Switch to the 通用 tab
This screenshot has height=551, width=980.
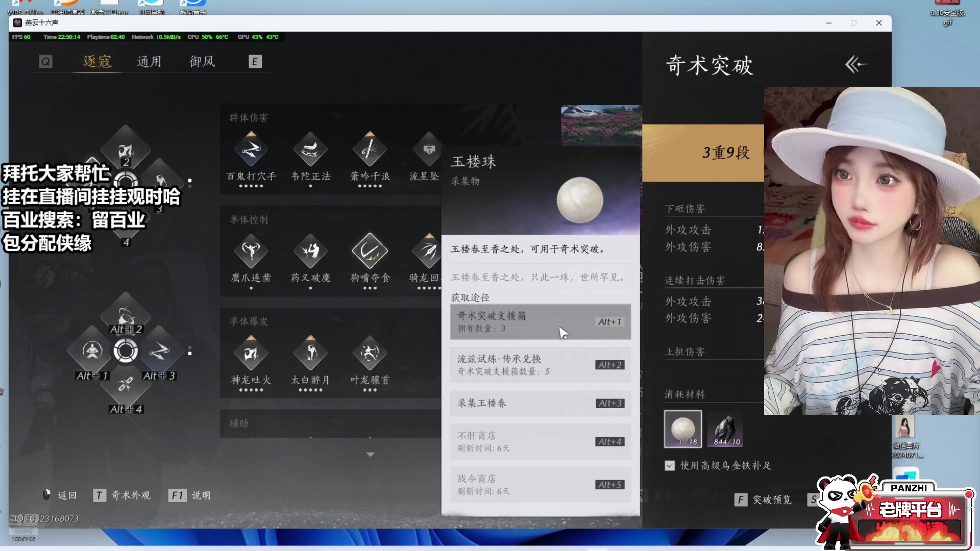tap(149, 62)
